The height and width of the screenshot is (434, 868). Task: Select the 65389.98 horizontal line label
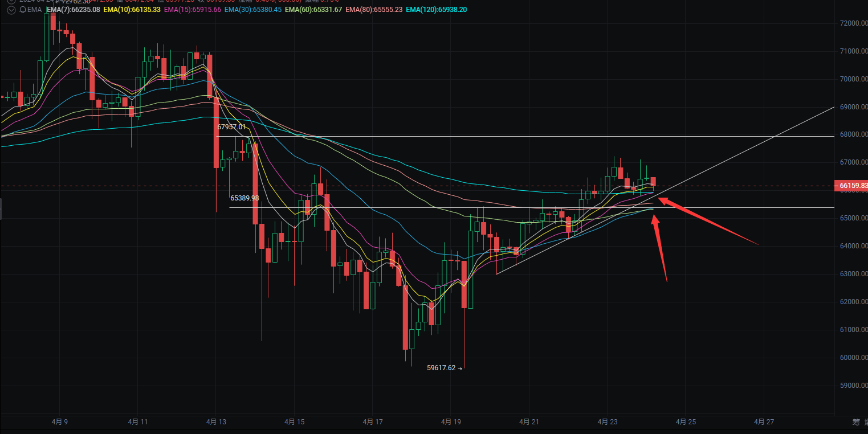[x=244, y=198]
